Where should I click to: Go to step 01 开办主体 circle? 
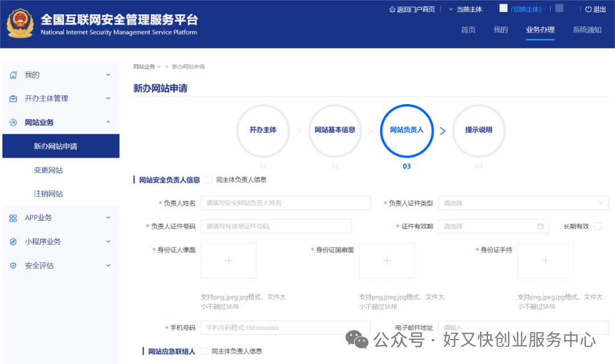click(263, 131)
